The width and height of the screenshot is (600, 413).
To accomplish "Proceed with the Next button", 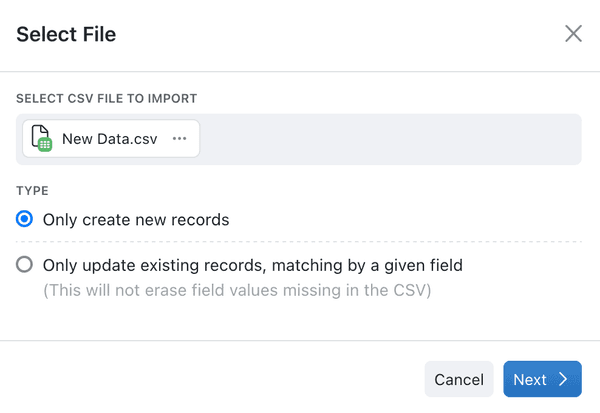I will click(542, 379).
